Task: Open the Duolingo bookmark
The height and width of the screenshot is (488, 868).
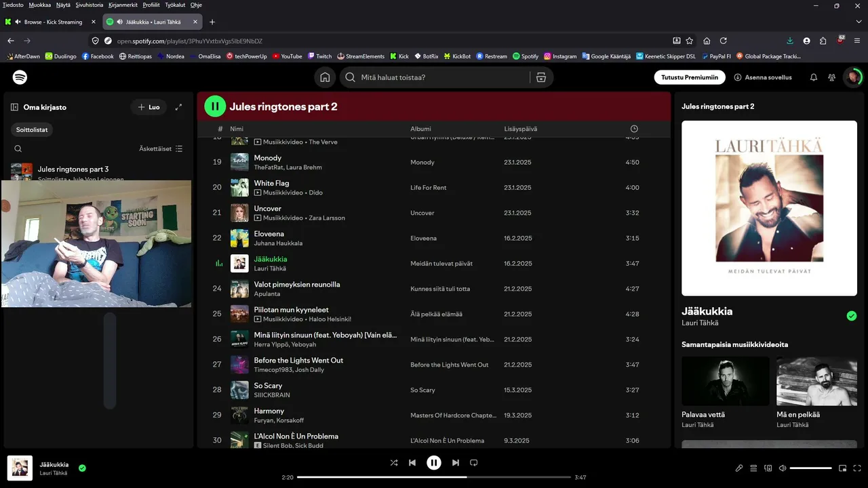Action: click(61, 56)
